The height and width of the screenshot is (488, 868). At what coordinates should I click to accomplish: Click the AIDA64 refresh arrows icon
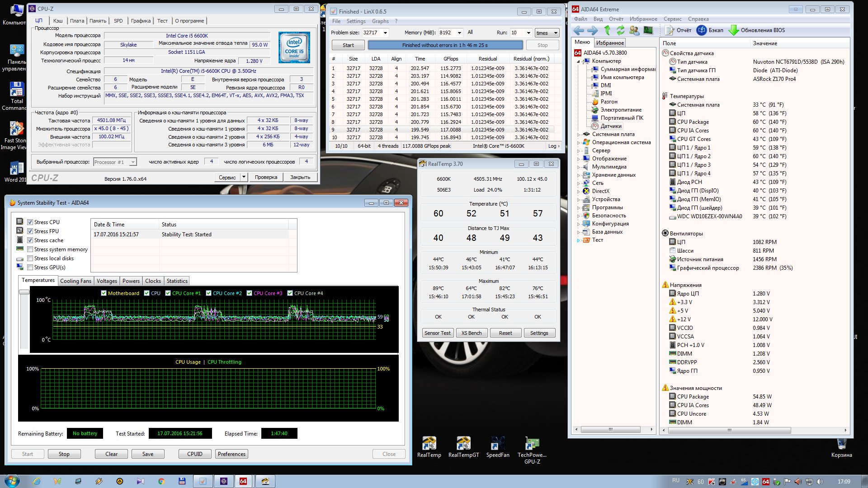pos(620,30)
